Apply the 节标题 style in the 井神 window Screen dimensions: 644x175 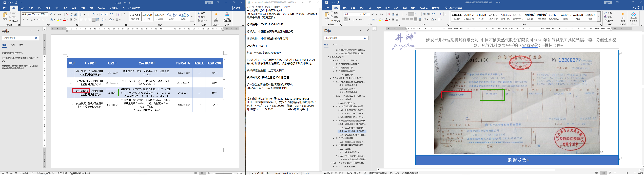(x=530, y=16)
